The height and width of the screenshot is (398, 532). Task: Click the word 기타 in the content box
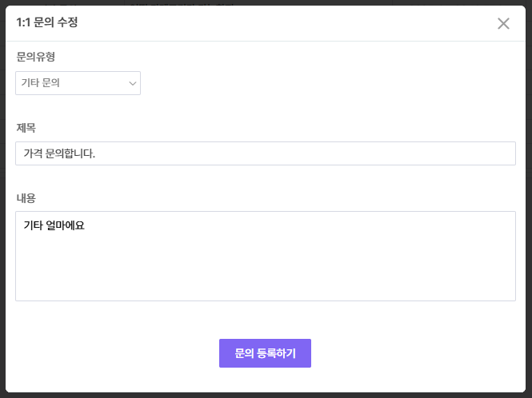click(33, 225)
